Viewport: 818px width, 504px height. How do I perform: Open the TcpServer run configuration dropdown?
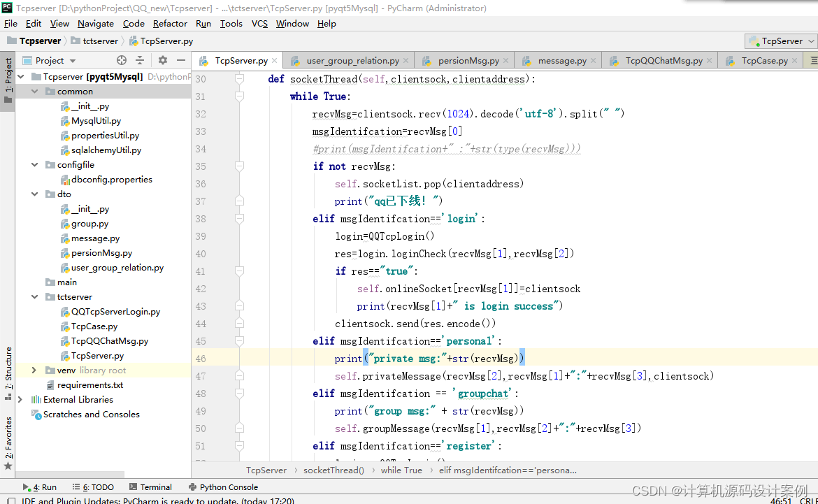tap(781, 41)
